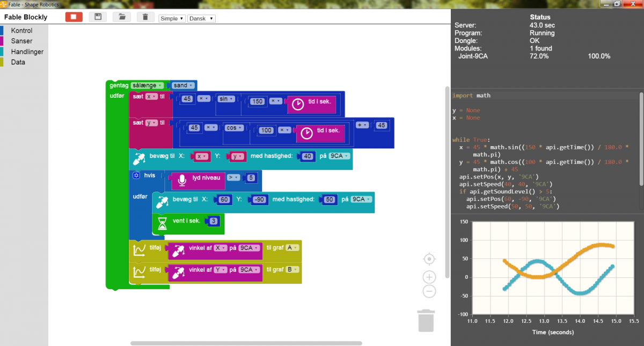
Task: Zoom out with the minus icon
Action: (429, 291)
